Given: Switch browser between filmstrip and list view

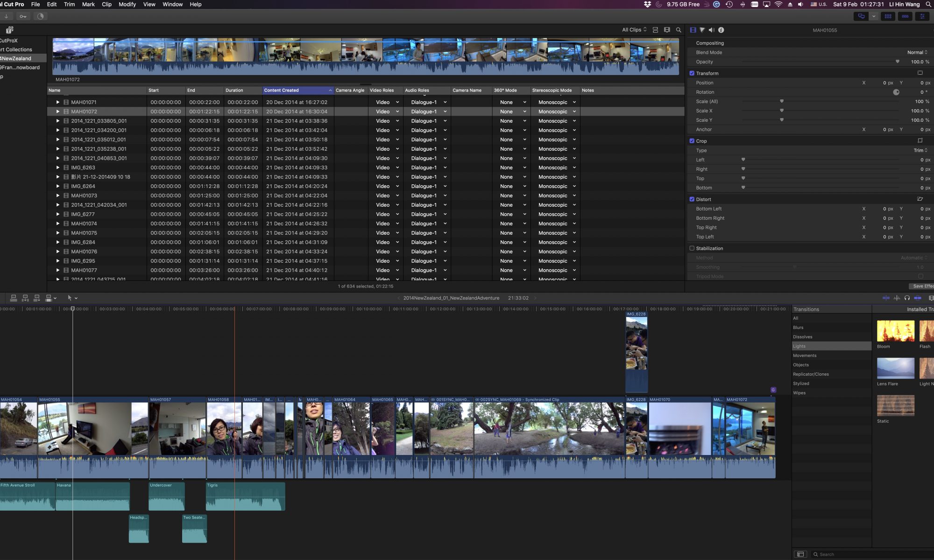Looking at the screenshot, I should (x=655, y=30).
